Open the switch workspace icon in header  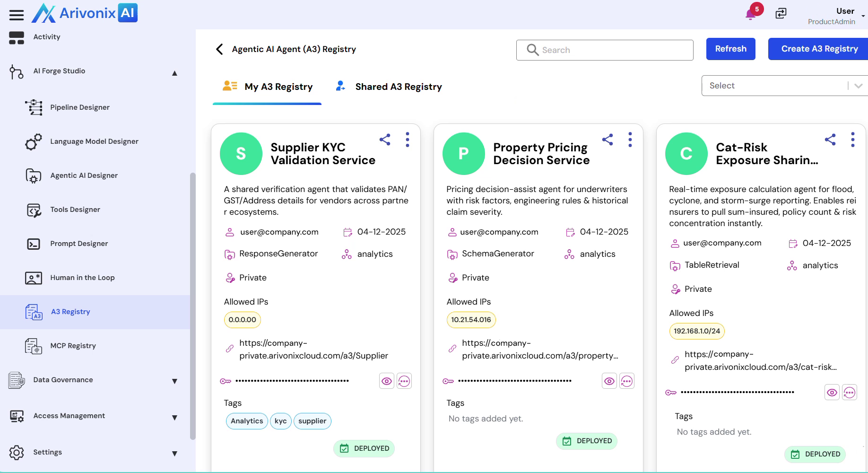click(781, 14)
